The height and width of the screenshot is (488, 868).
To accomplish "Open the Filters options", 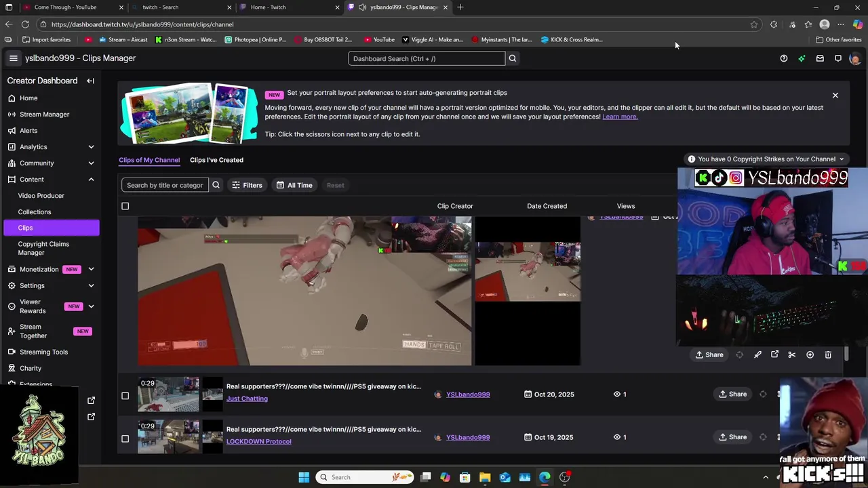I will point(247,185).
